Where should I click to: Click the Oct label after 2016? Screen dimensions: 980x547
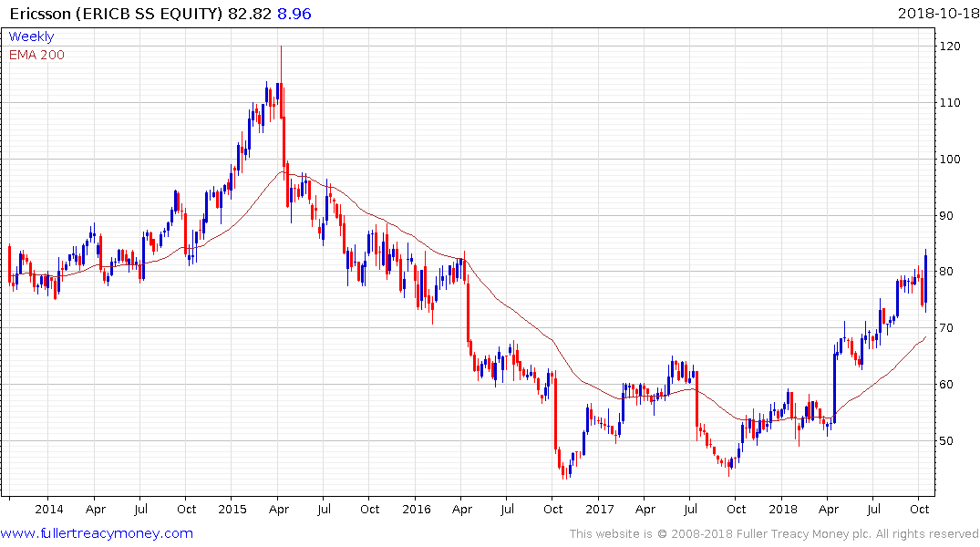click(552, 509)
